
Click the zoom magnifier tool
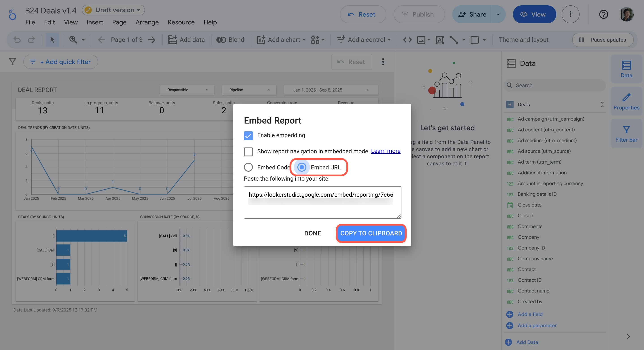point(73,40)
